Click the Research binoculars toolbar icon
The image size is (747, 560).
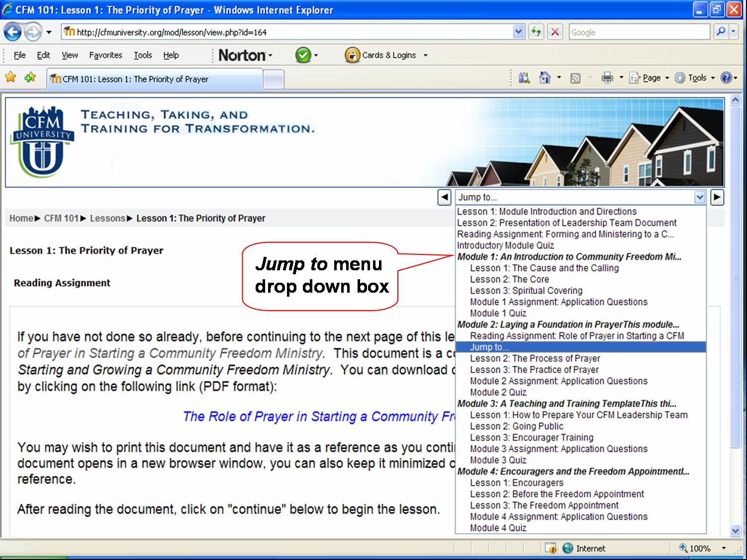524,78
